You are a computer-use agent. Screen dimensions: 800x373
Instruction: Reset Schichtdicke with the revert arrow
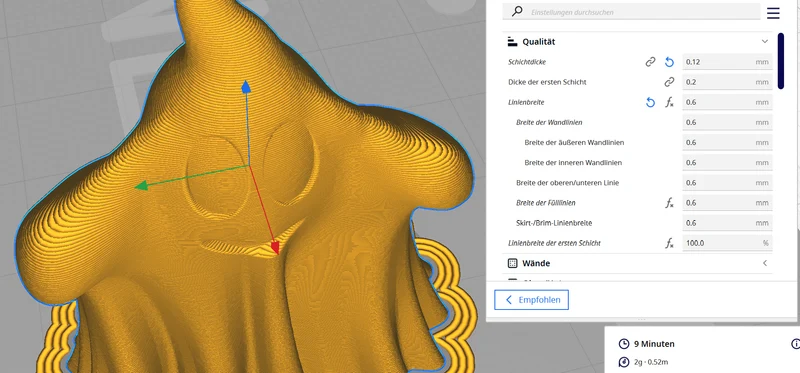click(669, 62)
